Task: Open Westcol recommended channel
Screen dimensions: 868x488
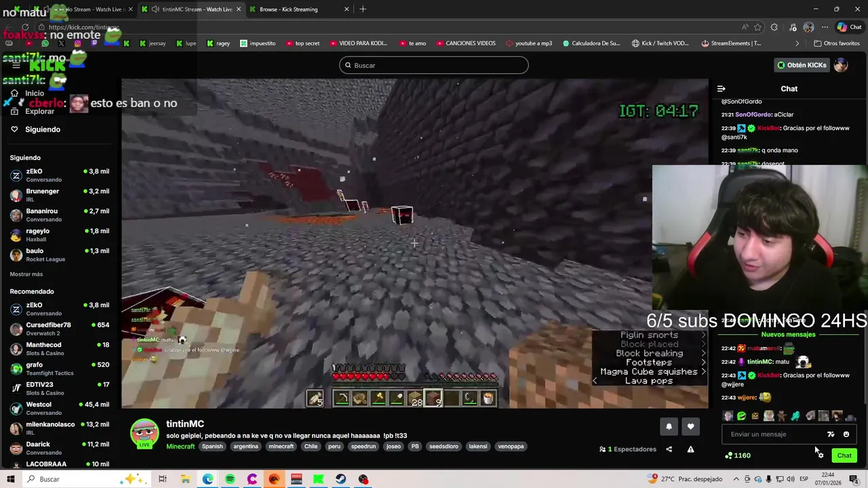Action: coord(60,408)
